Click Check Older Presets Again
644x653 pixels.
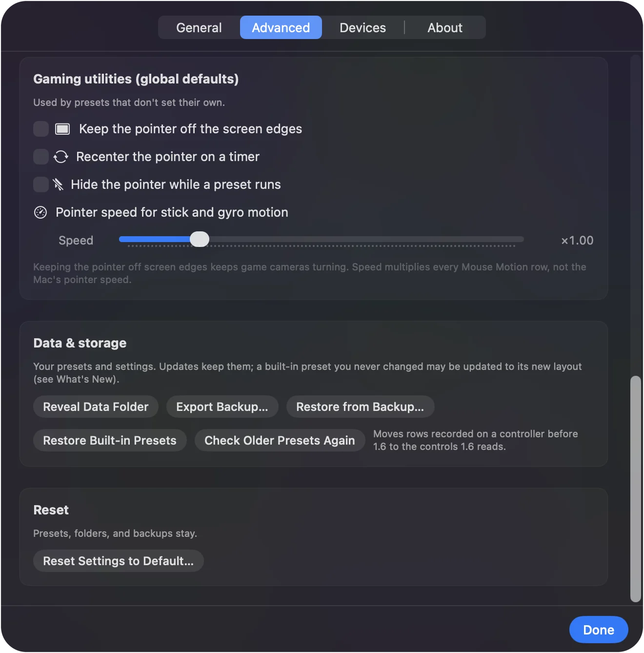click(280, 440)
